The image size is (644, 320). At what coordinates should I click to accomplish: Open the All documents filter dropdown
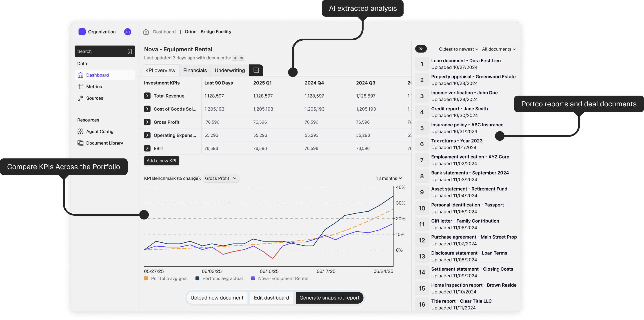click(498, 49)
